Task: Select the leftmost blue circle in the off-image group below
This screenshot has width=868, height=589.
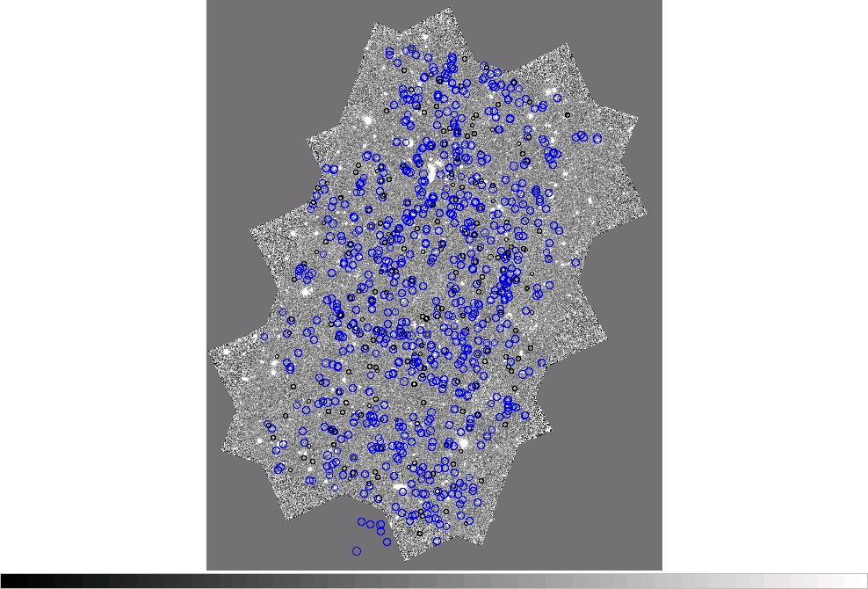Action: [x=361, y=522]
